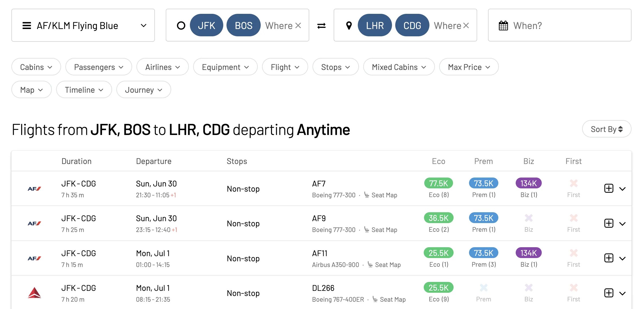Expand AF11 flight row details chevron
The height and width of the screenshot is (309, 644).
623,259
